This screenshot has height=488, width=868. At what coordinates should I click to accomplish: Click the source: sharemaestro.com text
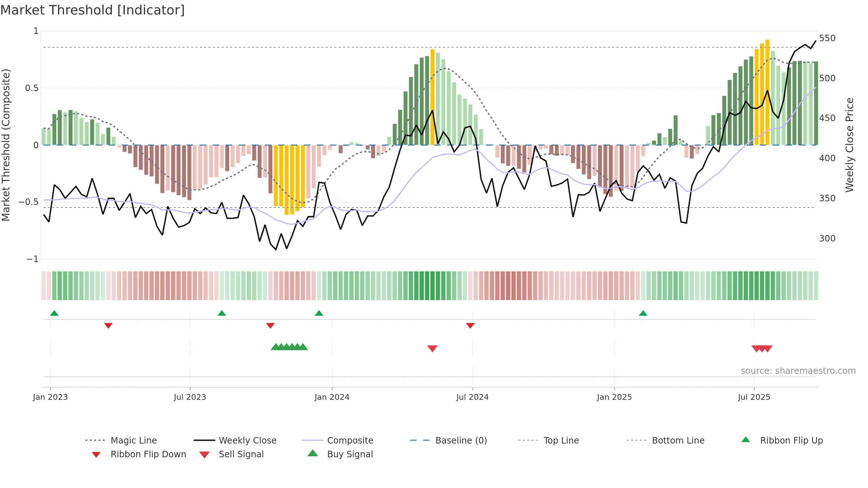coord(798,371)
